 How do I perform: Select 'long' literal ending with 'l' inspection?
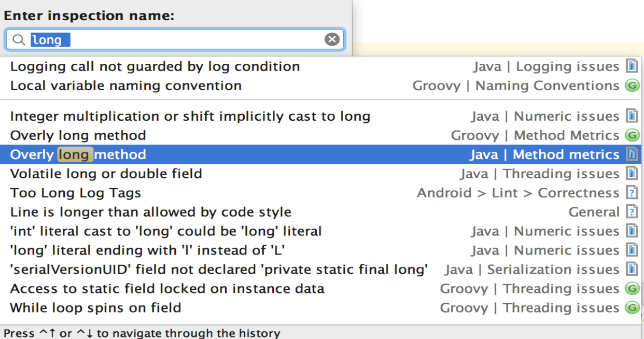[148, 250]
